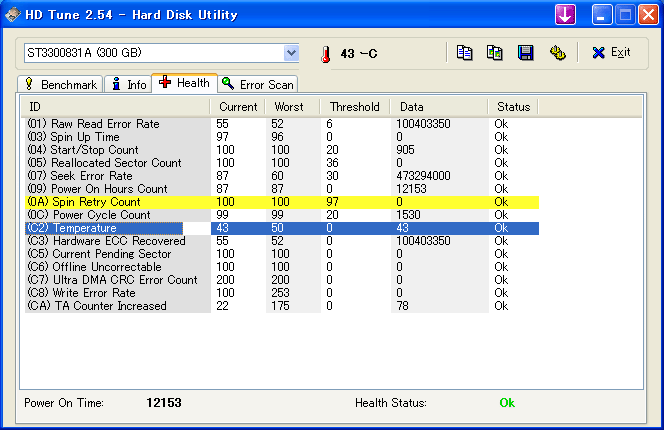Click the ID column header
The width and height of the screenshot is (664, 430).
(x=115, y=107)
